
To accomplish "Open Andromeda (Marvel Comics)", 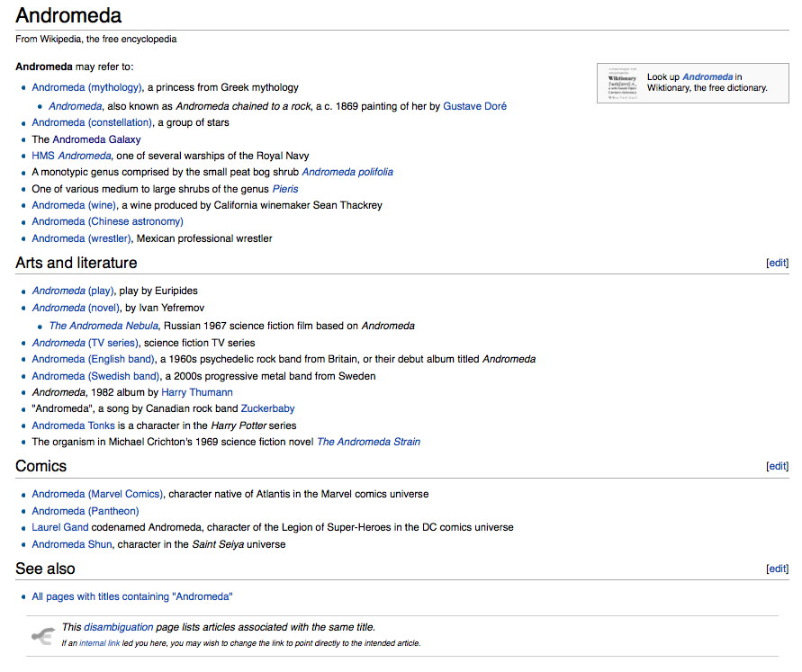I will tap(97, 494).
